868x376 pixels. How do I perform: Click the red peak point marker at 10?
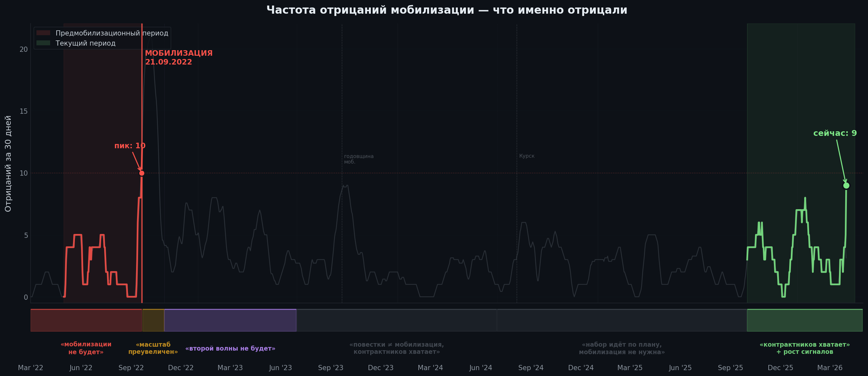click(x=142, y=173)
